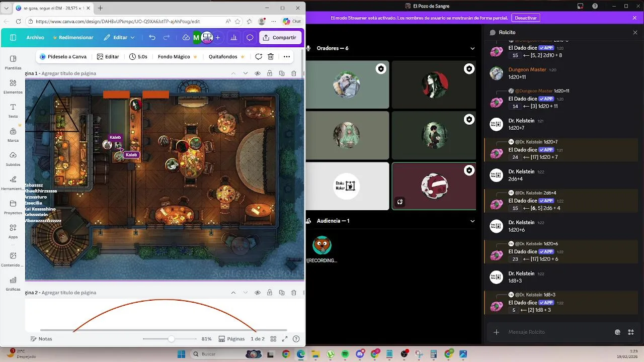Click Editar in the image toolbar
Image resolution: width=644 pixels, height=362 pixels.
[108, 57]
